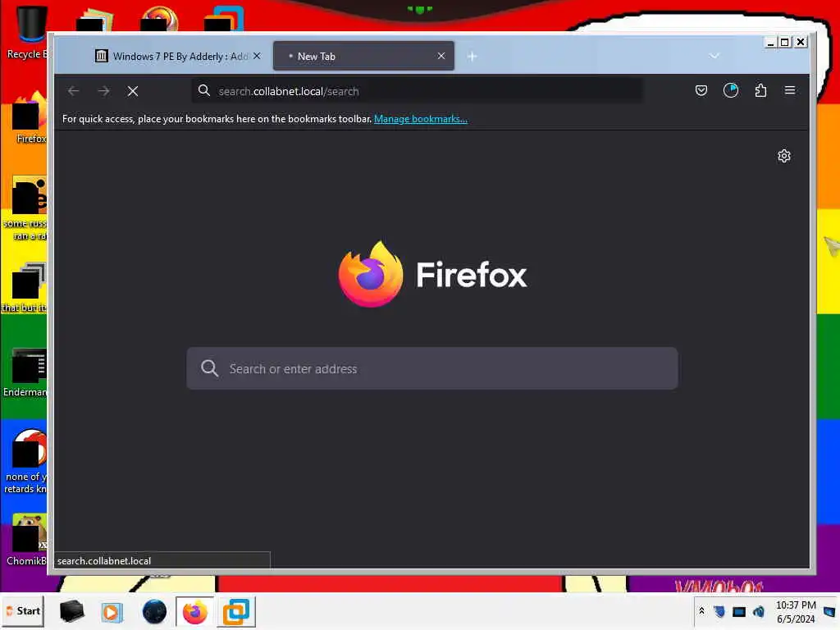Click the network monitor tray icon
Screen dimensions: 840x630
click(739, 611)
